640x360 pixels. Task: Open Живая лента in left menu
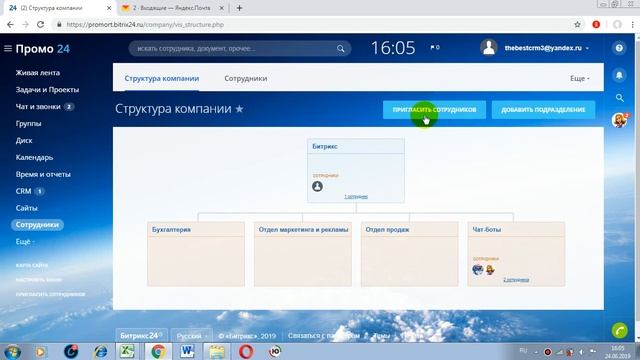[38, 73]
